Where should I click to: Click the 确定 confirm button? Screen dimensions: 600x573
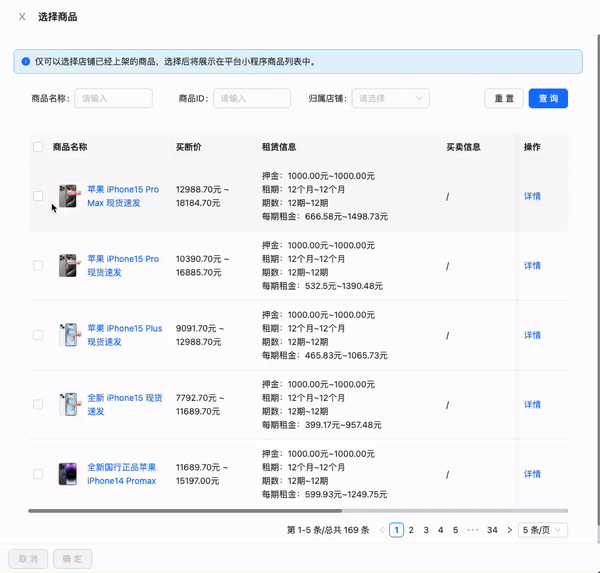pyautogui.click(x=73, y=559)
